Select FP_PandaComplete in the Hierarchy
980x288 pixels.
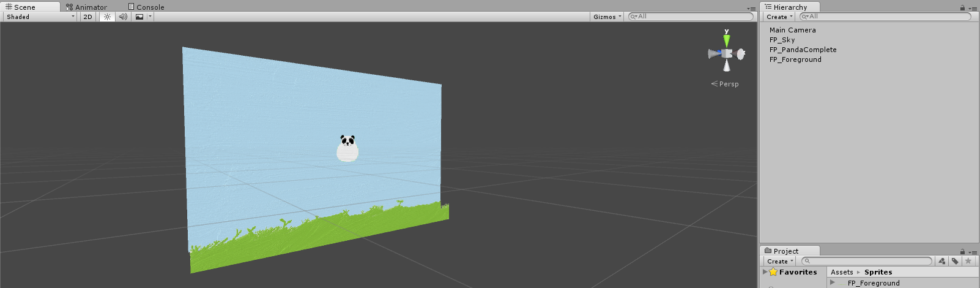pyautogui.click(x=803, y=50)
